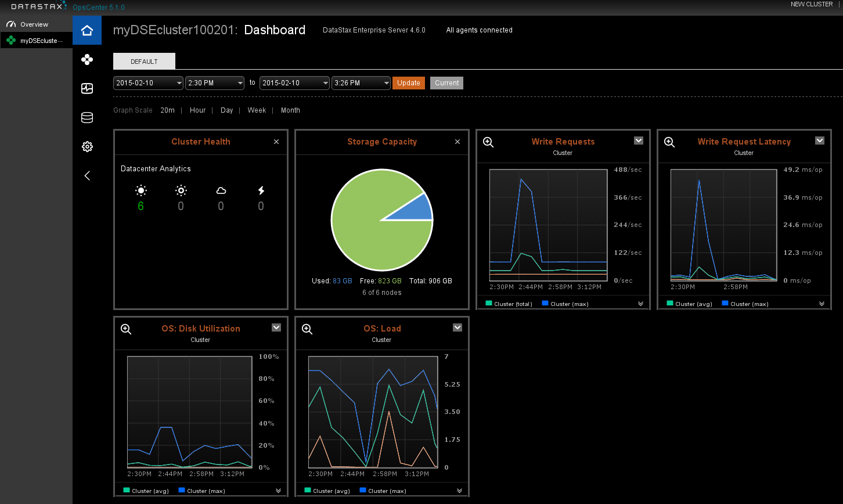This screenshot has width=843, height=504.
Task: Set graph scale to 20m
Action: coord(167,110)
